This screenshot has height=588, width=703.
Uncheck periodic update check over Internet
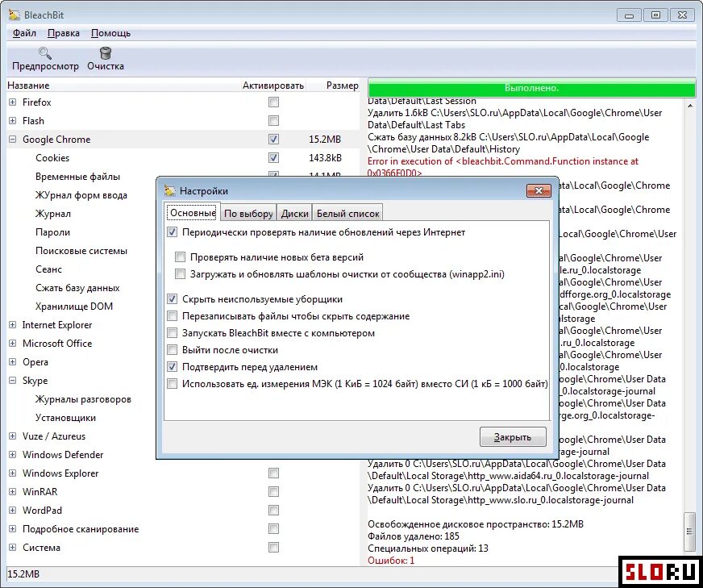tap(173, 232)
